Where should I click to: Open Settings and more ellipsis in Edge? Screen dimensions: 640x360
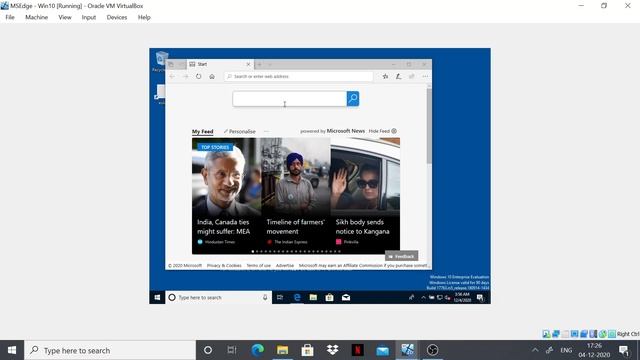425,76
